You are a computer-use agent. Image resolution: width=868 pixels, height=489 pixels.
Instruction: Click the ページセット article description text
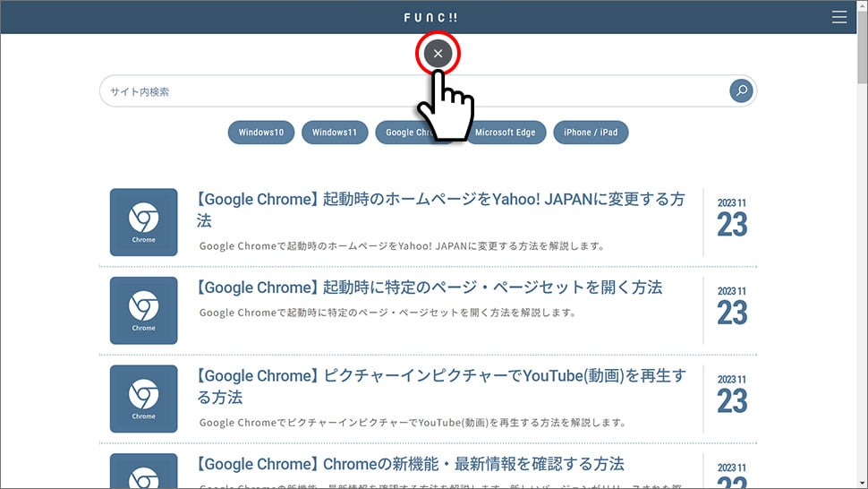point(388,313)
